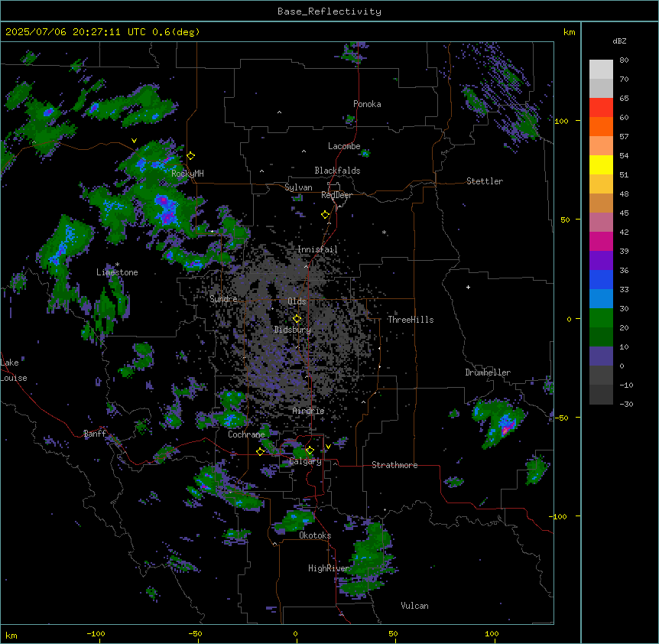Viewport: 659px width, 644px height.
Task: Click the bright green 20-30 dBZ legend swatch
Action: [x=601, y=318]
